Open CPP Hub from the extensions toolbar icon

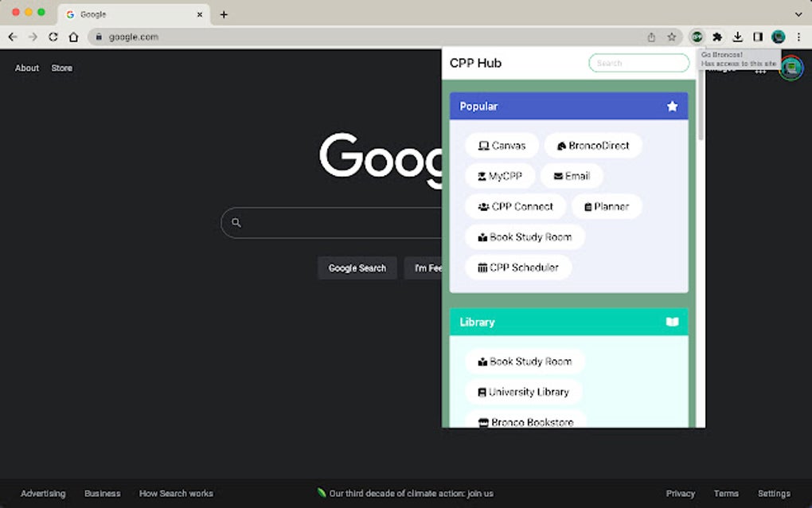696,37
